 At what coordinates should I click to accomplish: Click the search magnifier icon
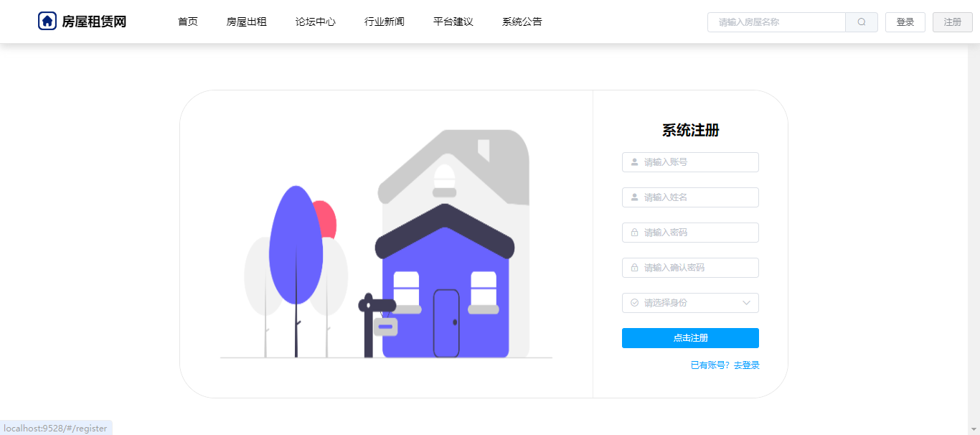[x=862, y=22]
